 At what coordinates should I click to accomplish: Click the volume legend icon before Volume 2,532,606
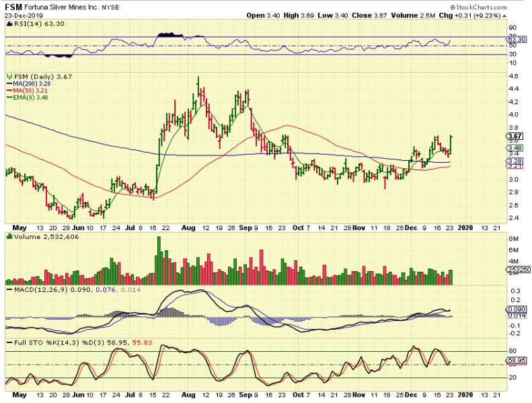(x=9, y=237)
